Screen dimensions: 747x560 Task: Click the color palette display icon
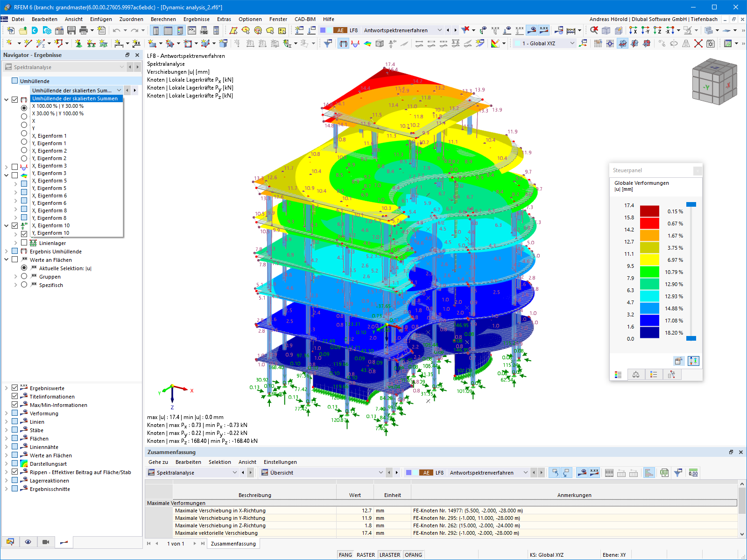(x=495, y=43)
